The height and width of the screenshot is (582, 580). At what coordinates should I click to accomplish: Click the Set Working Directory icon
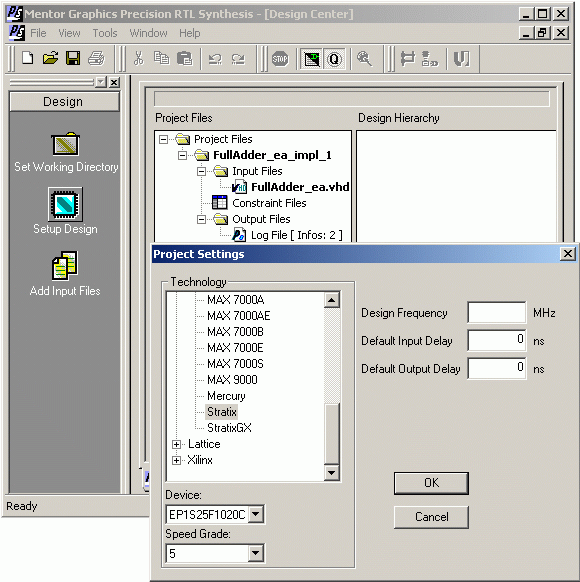pyautogui.click(x=65, y=143)
